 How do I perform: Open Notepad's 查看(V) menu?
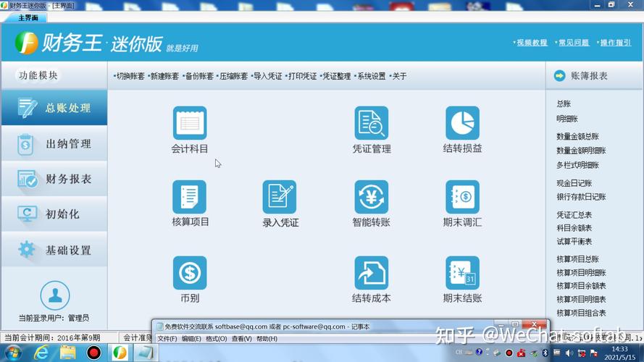coord(241,339)
